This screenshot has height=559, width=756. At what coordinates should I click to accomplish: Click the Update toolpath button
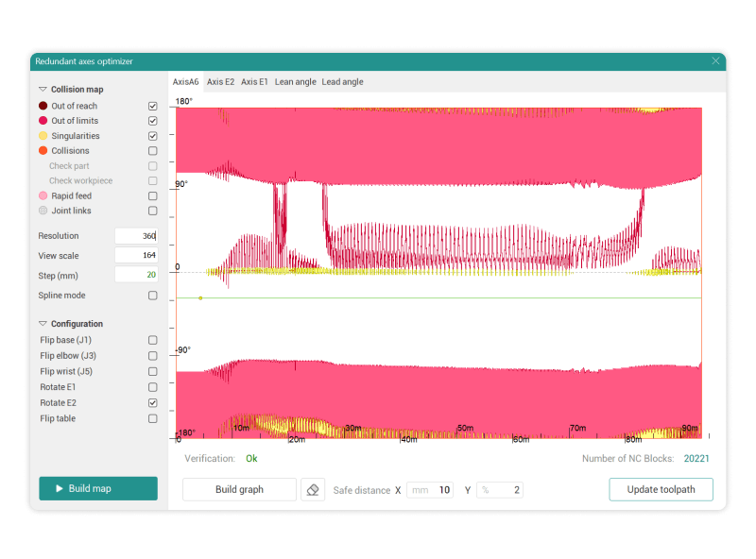coord(661,489)
